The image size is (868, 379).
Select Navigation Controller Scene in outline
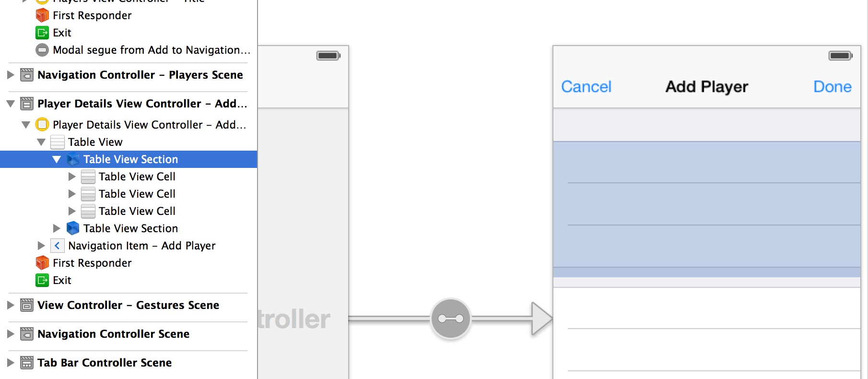[114, 334]
